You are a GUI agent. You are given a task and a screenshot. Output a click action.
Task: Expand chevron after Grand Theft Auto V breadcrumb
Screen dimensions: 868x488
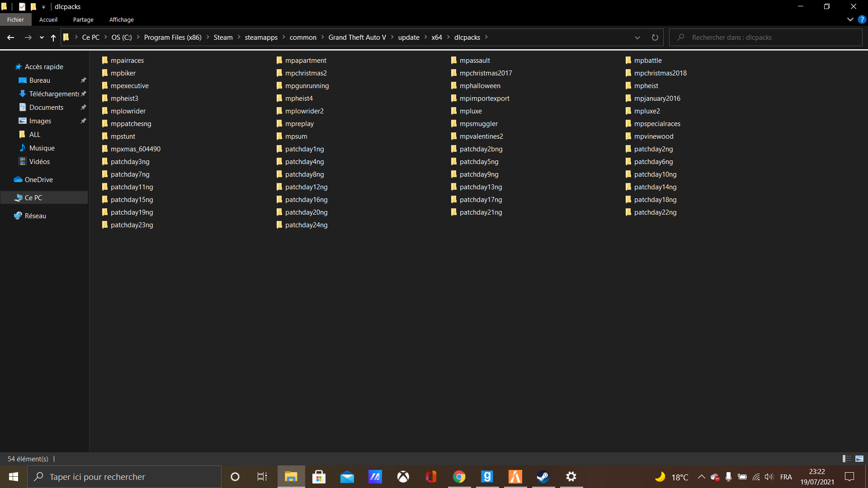[392, 37]
